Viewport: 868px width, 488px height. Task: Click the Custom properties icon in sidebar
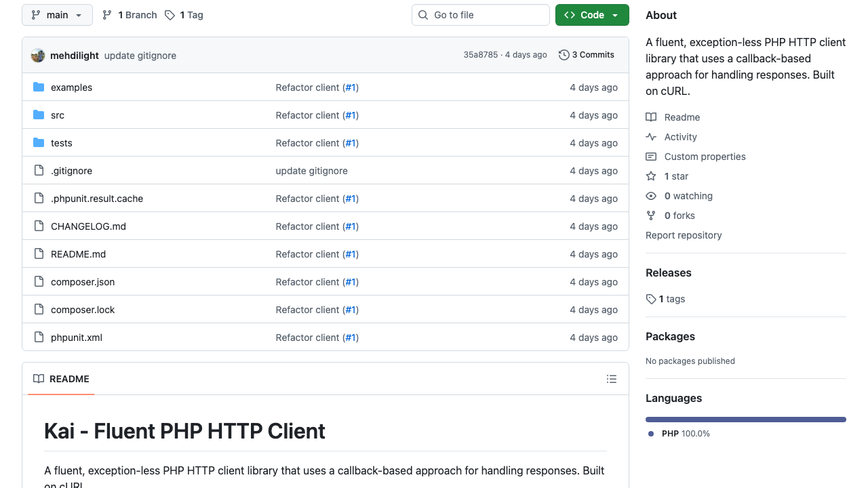[651, 156]
